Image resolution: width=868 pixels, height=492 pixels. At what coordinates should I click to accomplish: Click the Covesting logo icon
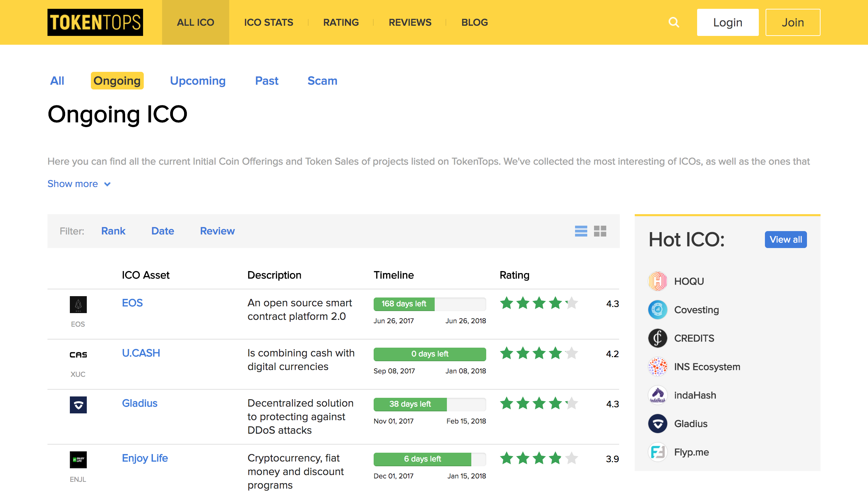[x=657, y=310]
